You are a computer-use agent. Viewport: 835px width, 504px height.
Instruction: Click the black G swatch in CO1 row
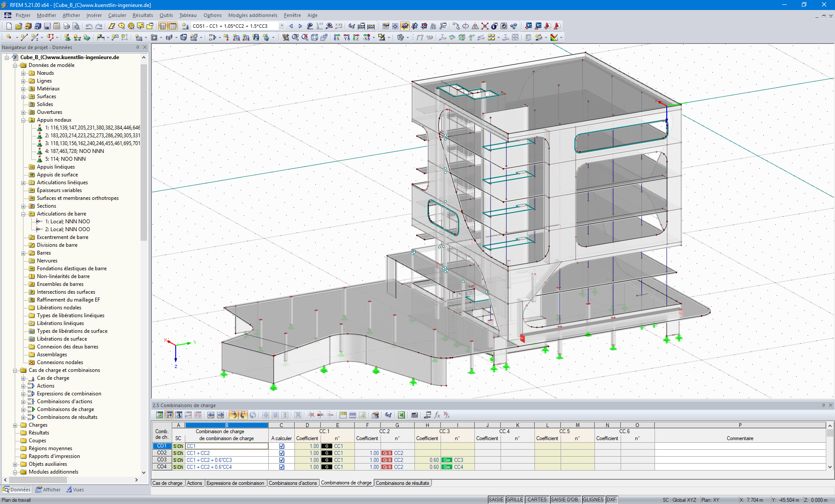(327, 446)
